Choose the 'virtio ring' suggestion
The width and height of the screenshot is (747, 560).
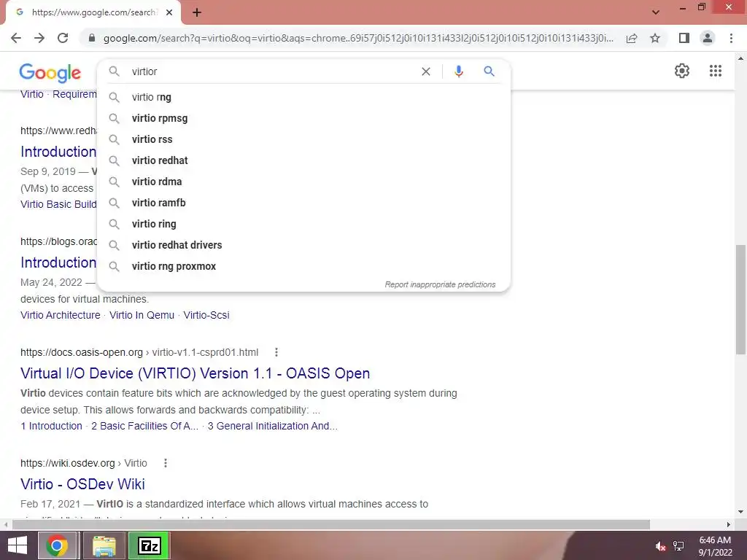[303, 224]
